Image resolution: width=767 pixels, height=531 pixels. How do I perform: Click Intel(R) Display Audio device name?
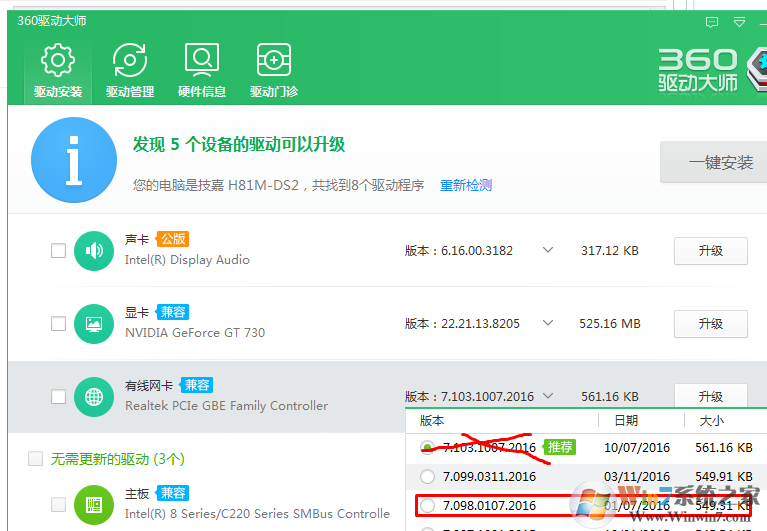coord(187,260)
